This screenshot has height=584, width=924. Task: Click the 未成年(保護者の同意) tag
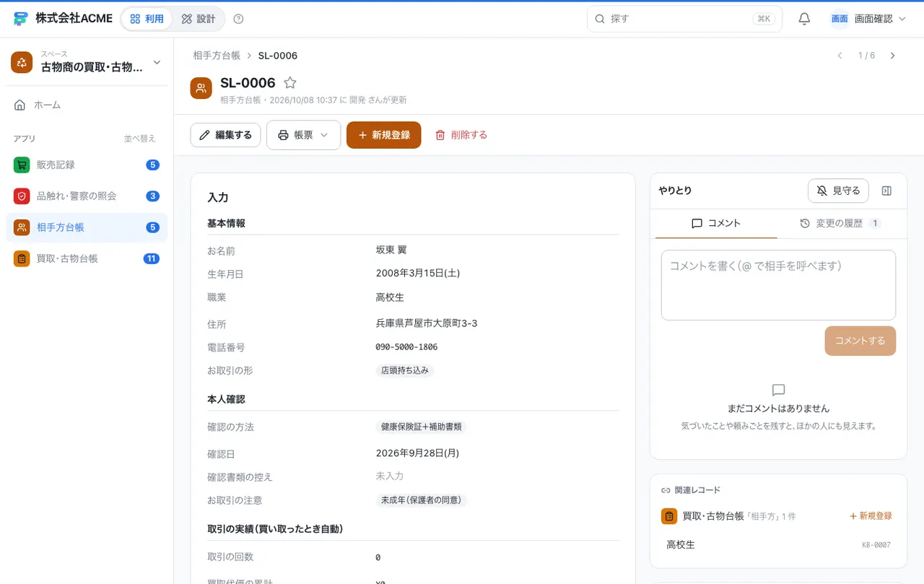click(x=421, y=500)
